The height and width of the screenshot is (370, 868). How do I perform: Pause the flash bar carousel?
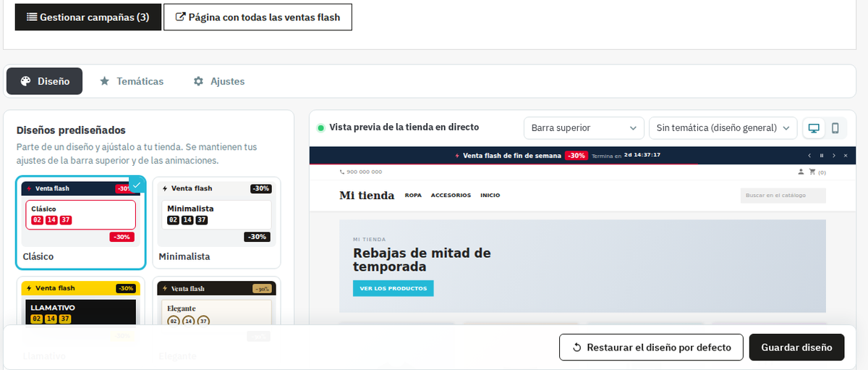point(822,155)
